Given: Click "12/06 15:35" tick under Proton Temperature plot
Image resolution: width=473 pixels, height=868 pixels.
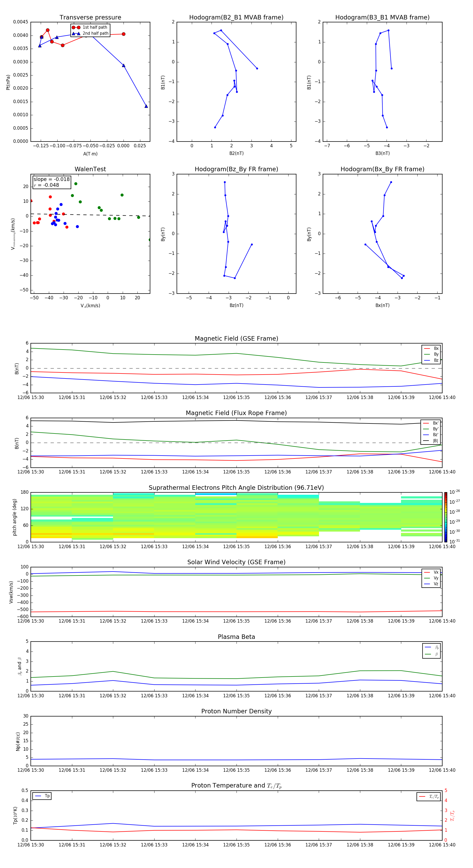Looking at the screenshot, I should click(x=236, y=845).
